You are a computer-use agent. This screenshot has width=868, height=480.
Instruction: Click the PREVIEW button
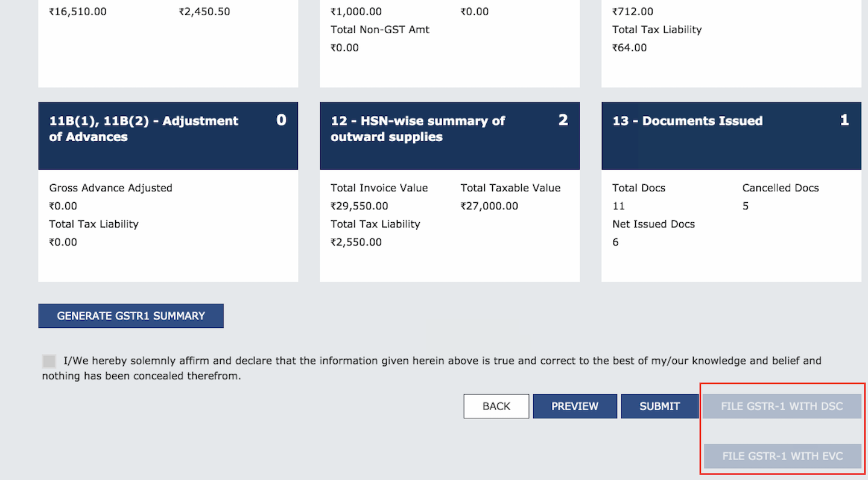(x=575, y=406)
